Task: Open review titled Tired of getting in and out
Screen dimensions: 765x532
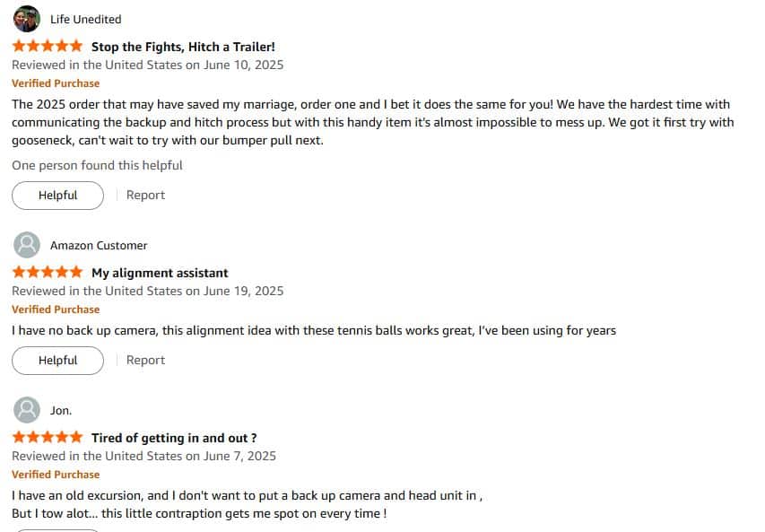Action: click(x=174, y=438)
